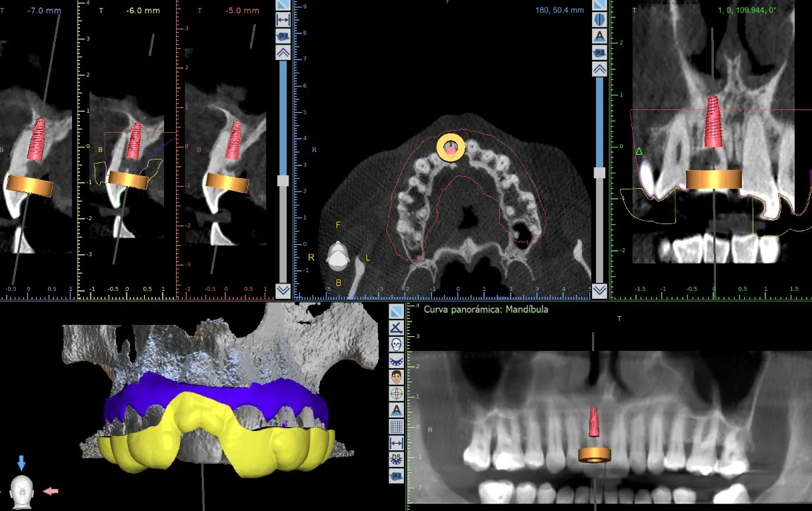Viewport: 812px width, 511px height.
Task: Adjust the axial slice slider handle
Action: tap(599, 172)
